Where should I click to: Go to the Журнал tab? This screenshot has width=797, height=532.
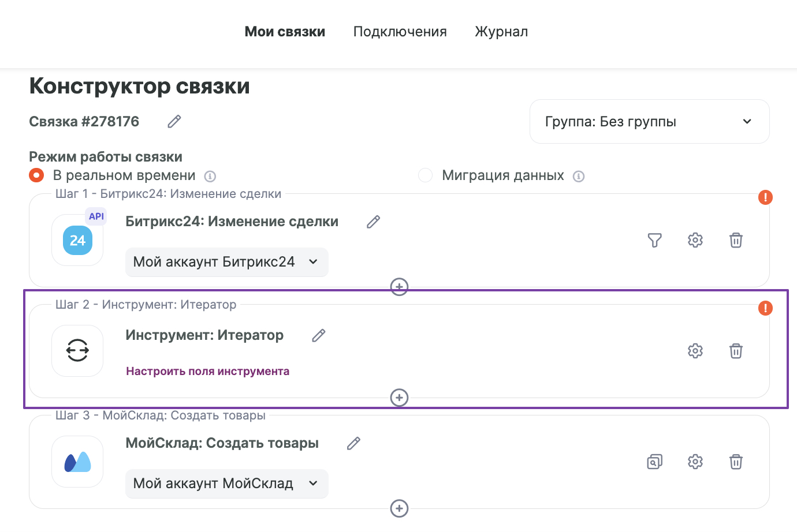coord(501,32)
